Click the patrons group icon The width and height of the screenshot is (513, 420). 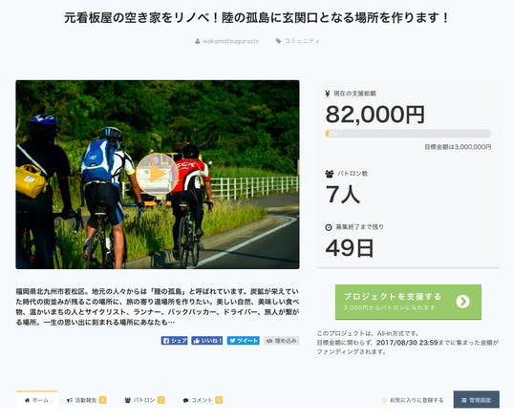330,174
